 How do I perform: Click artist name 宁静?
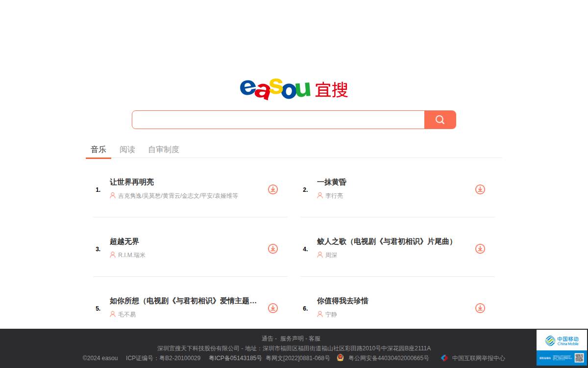point(331,315)
